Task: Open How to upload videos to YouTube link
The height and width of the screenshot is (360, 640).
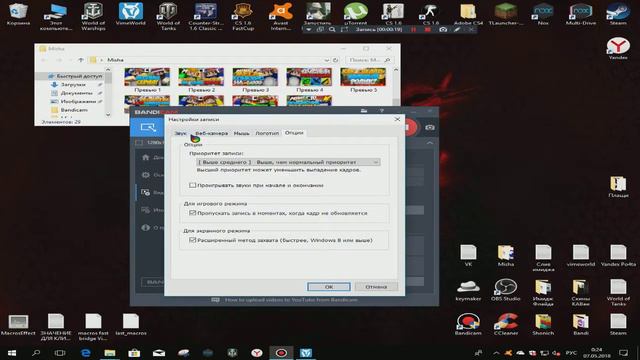Action: pyautogui.click(x=291, y=300)
